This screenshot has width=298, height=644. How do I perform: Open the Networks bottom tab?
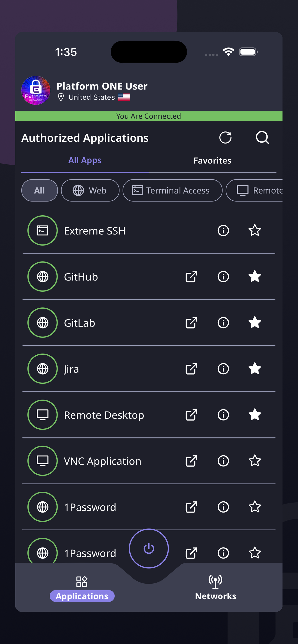coord(215,587)
